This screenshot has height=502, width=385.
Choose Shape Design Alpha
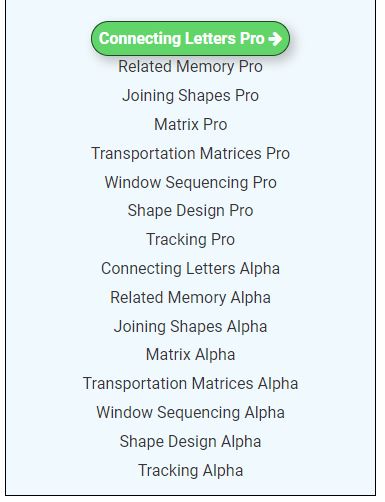point(190,442)
